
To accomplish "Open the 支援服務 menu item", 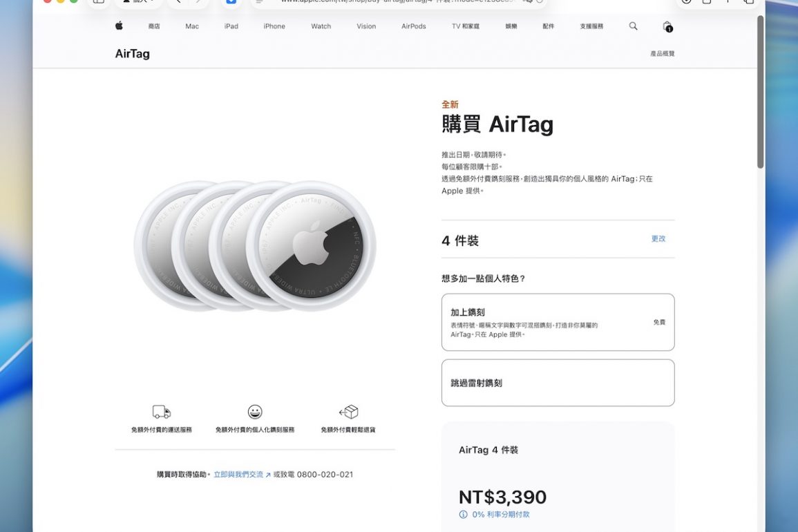I will click(x=591, y=26).
